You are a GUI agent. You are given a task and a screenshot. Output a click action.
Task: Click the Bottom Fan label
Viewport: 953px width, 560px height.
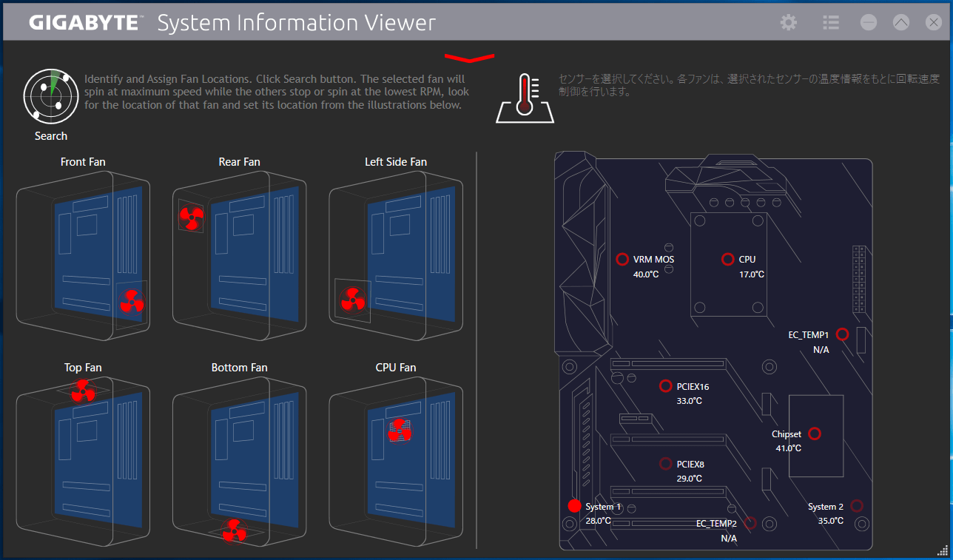239,368
